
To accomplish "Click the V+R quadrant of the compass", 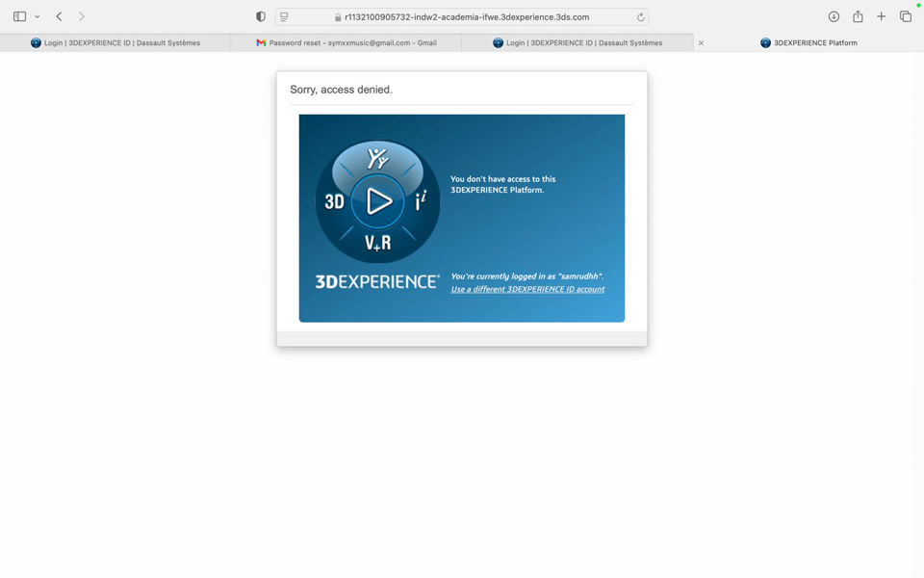I will tap(377, 243).
